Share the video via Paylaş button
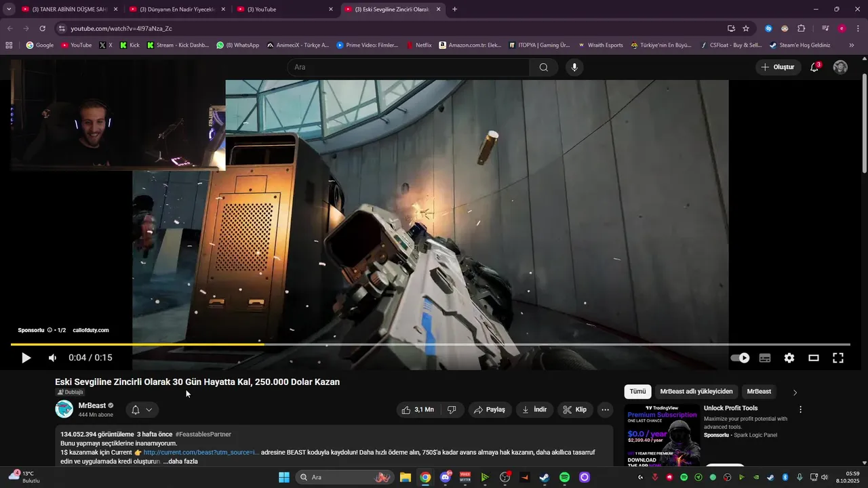 point(490,409)
